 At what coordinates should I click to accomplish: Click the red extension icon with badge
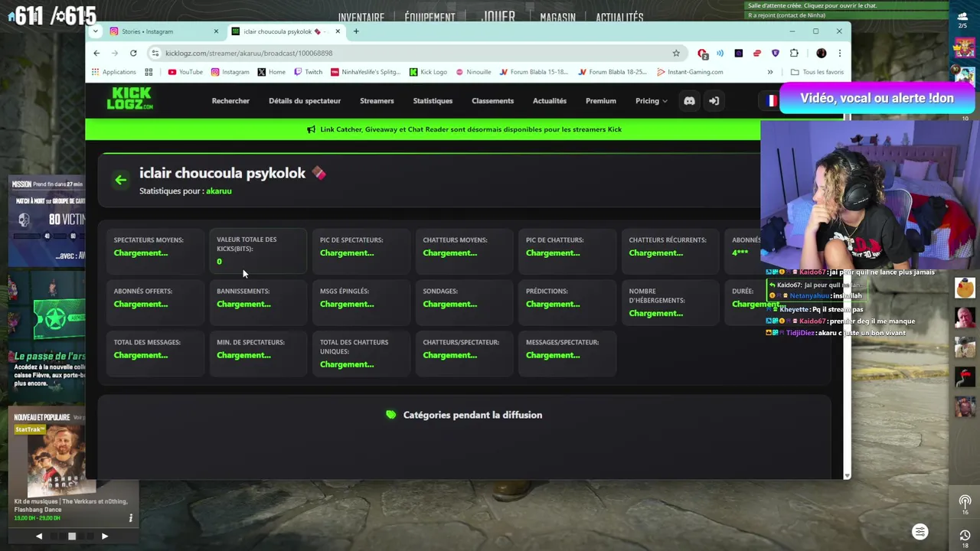click(702, 53)
